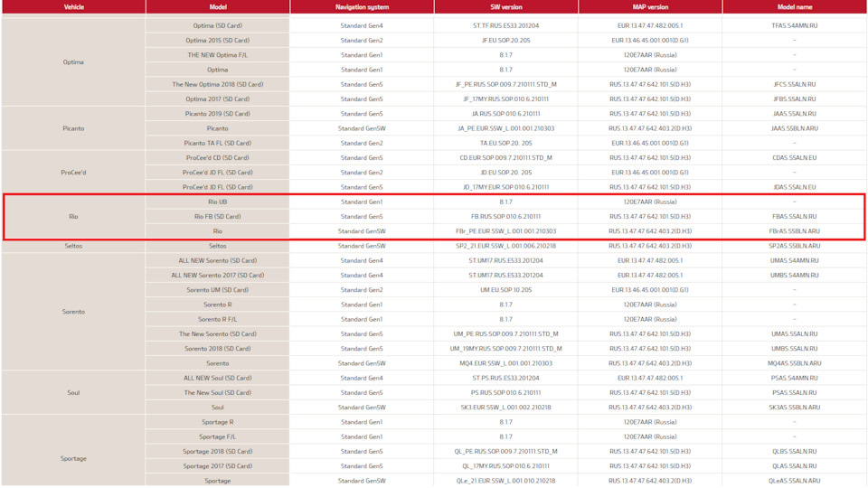The width and height of the screenshot is (868, 488).
Task: Click 'The New Soul (SD Card)' cell
Action: [x=218, y=393]
